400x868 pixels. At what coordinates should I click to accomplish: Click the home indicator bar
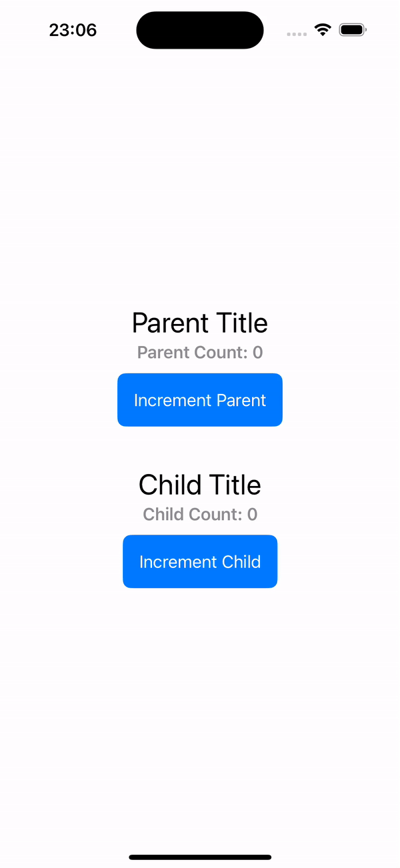200,857
